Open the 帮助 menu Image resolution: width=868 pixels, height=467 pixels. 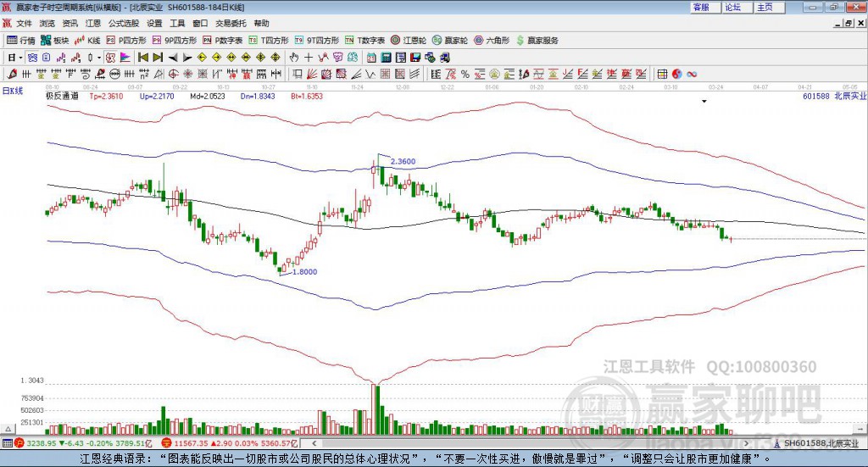pyautogui.click(x=261, y=23)
